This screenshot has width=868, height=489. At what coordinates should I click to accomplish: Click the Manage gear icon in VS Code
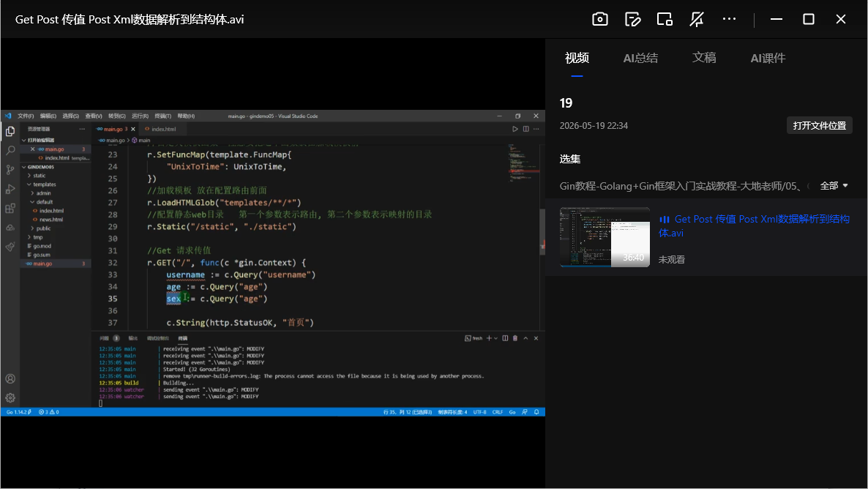tap(10, 397)
